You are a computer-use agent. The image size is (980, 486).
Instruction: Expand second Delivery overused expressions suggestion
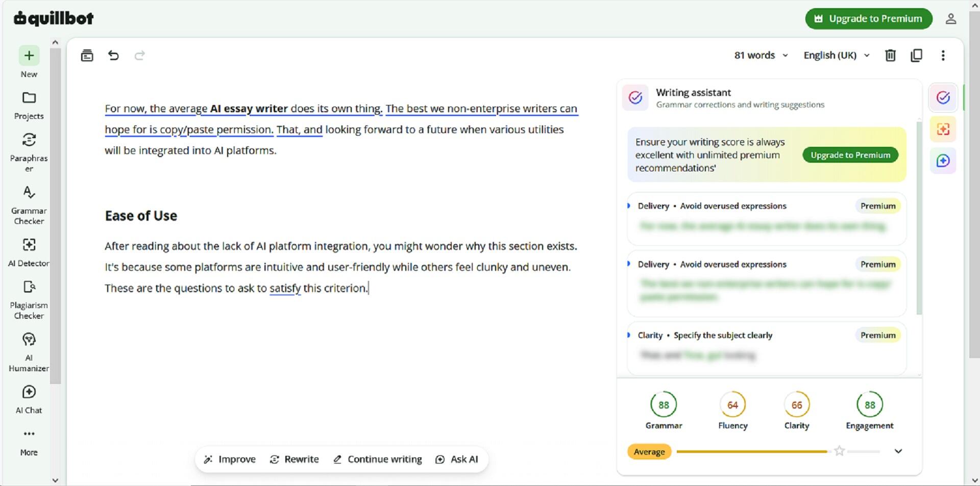[x=766, y=283]
